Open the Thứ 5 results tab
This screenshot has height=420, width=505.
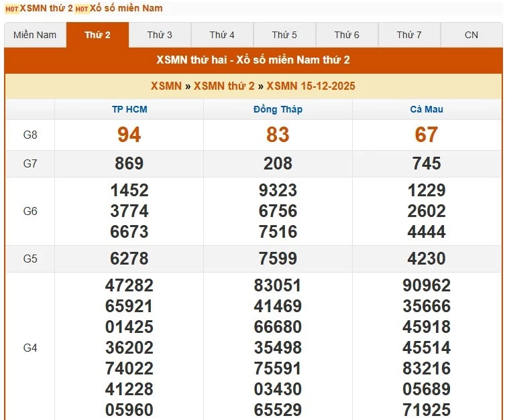click(284, 35)
